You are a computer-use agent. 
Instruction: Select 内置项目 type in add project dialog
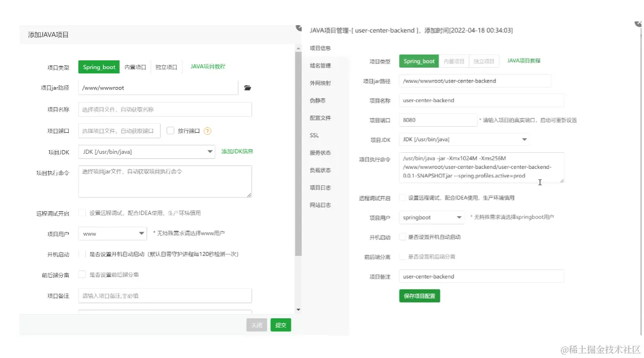135,67
